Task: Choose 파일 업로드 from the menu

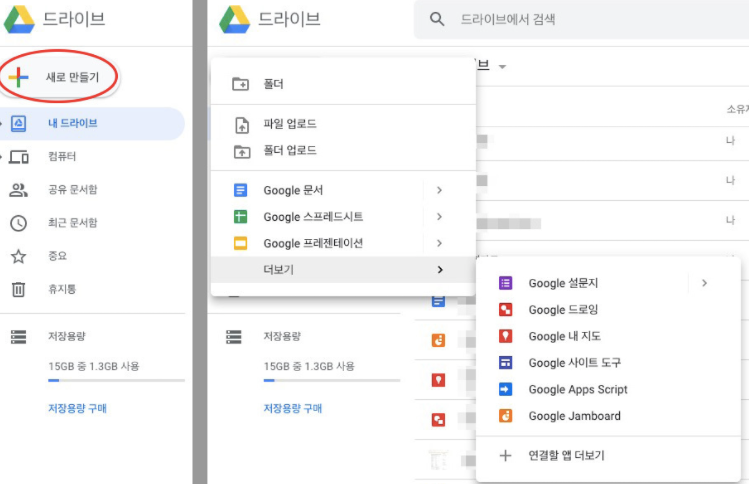Action: [343, 124]
